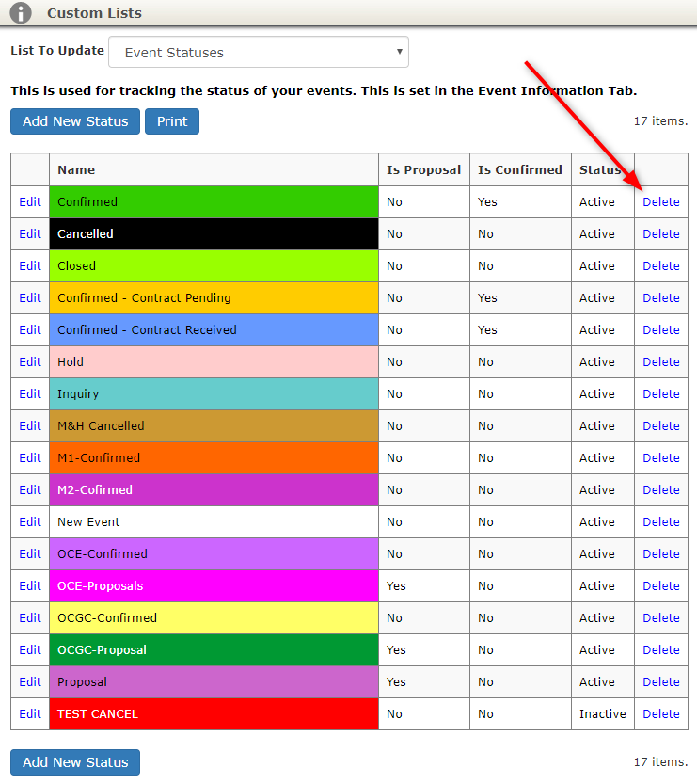Screen dimensions: 697x784
Task: Click the bottom Add New Status button
Action: [75, 762]
